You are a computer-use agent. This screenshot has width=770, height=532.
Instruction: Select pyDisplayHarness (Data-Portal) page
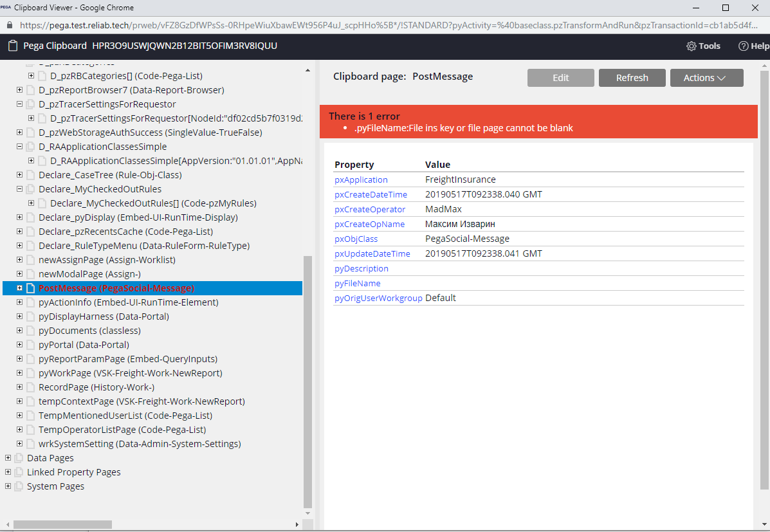coord(104,316)
